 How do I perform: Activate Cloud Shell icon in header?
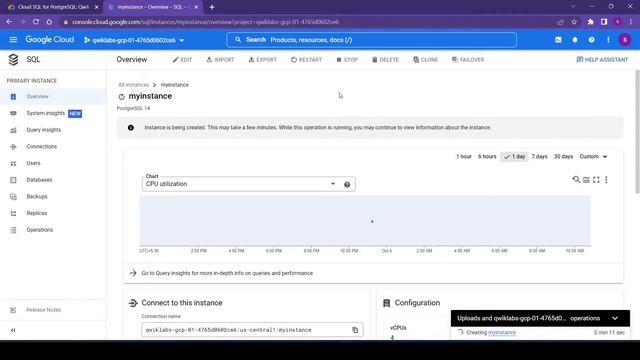pyautogui.click(x=558, y=40)
